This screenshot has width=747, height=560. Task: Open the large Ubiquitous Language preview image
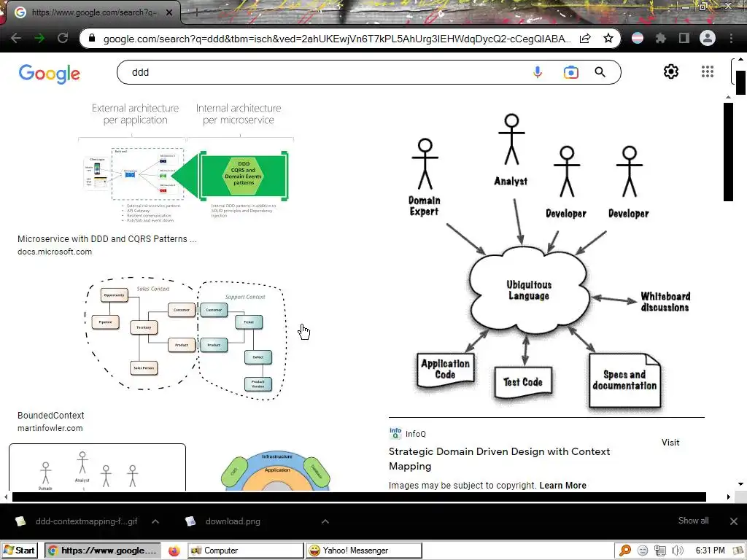[546, 260]
